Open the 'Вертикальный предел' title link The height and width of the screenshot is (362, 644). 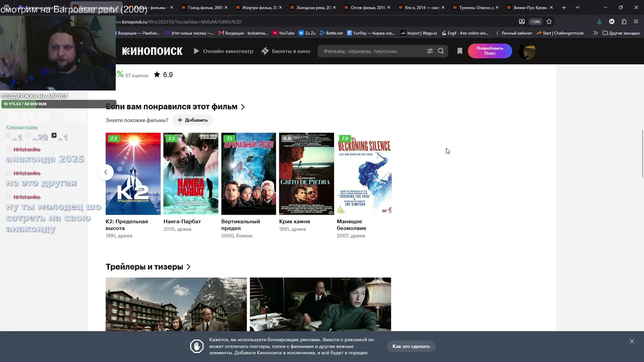[x=240, y=225]
